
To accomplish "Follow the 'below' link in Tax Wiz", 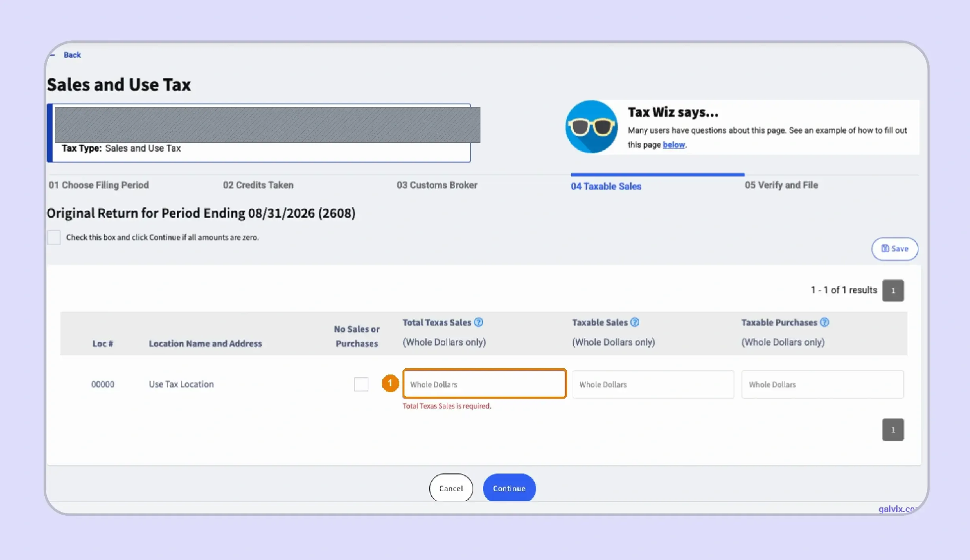I will [x=674, y=145].
